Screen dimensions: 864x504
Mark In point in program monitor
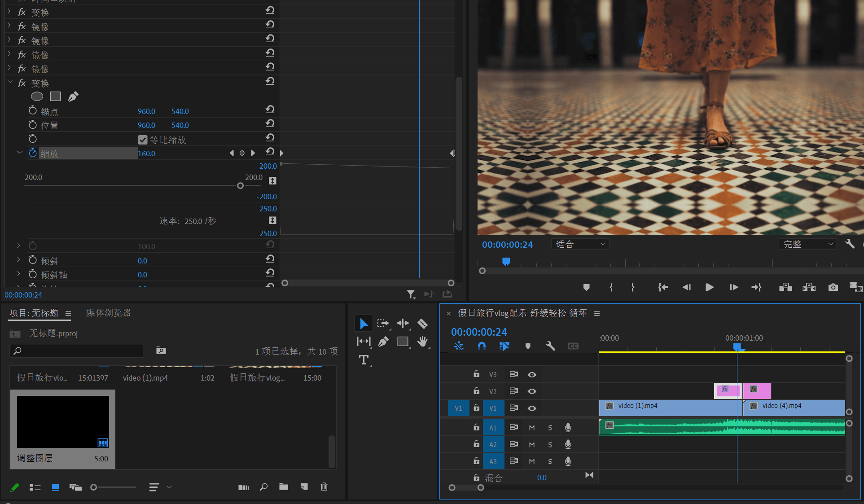click(611, 287)
